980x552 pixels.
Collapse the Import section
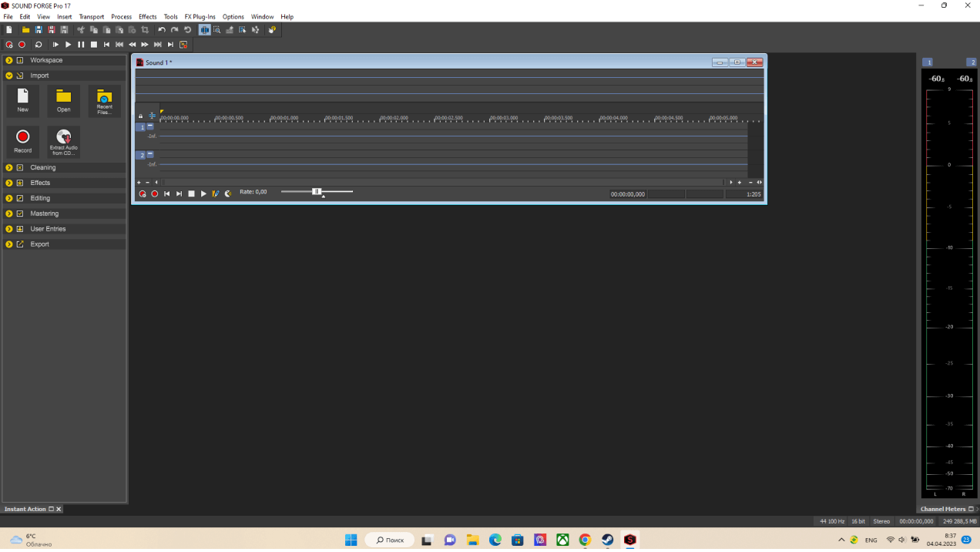pos(9,76)
